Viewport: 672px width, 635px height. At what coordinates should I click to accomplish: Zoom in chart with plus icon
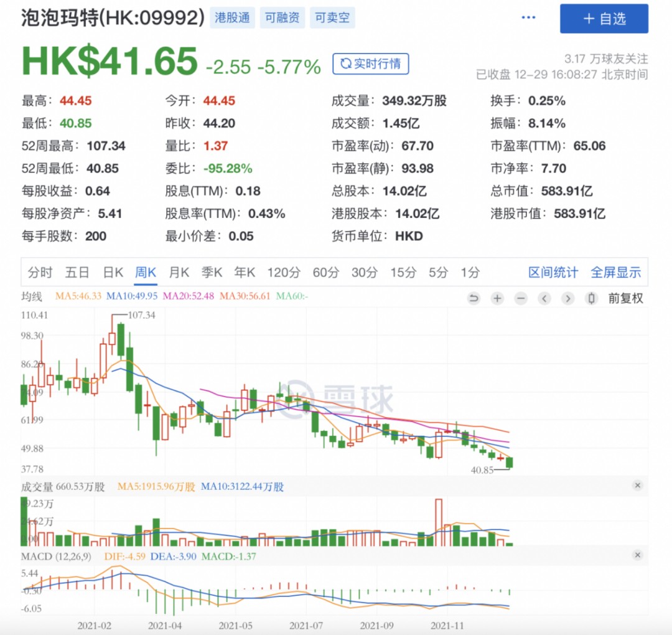[x=497, y=298]
